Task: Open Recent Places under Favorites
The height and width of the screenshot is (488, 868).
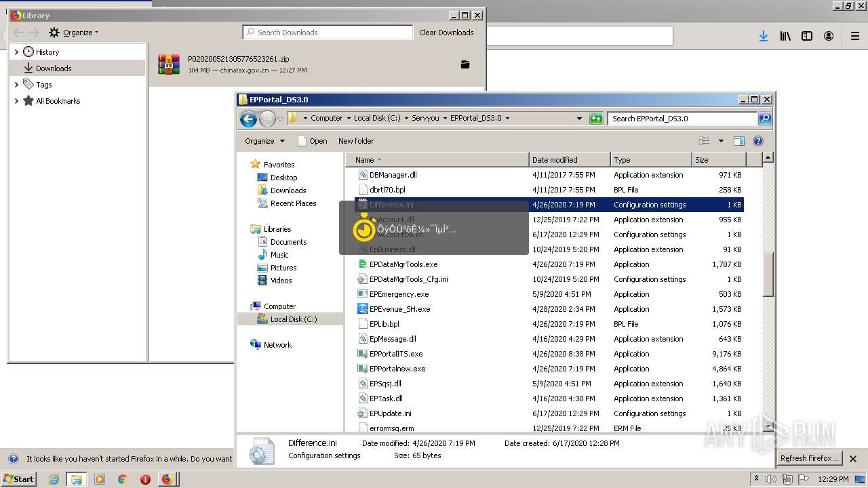Action: pos(293,203)
